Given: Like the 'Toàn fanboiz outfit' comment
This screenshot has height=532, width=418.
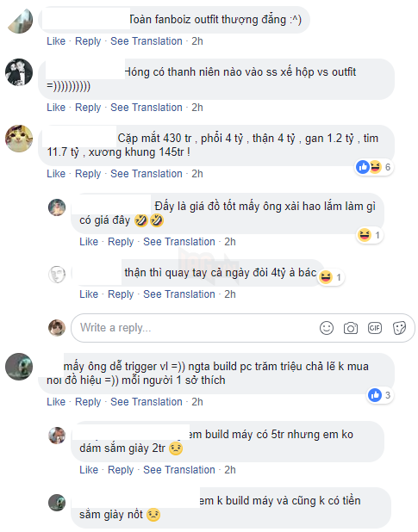Looking at the screenshot, I should [56, 41].
